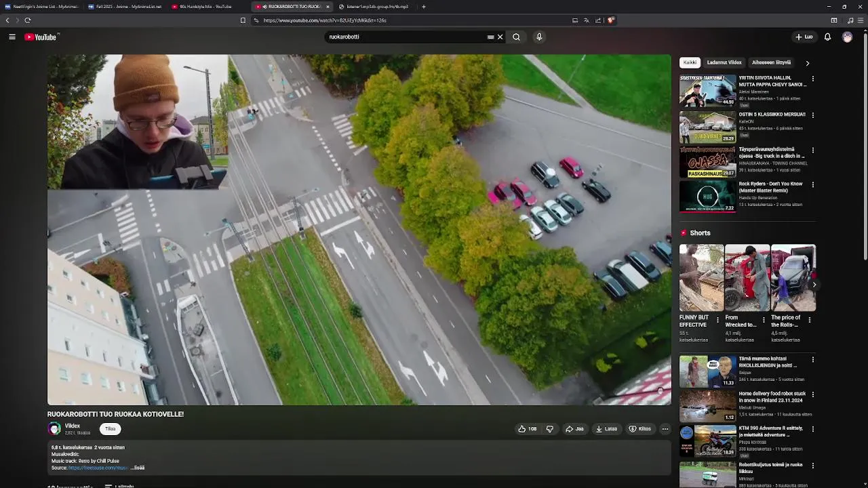This screenshot has height=488, width=868.
Task: Open YRITIN SIIVOTA HALLIN thumbnail
Action: tap(707, 91)
